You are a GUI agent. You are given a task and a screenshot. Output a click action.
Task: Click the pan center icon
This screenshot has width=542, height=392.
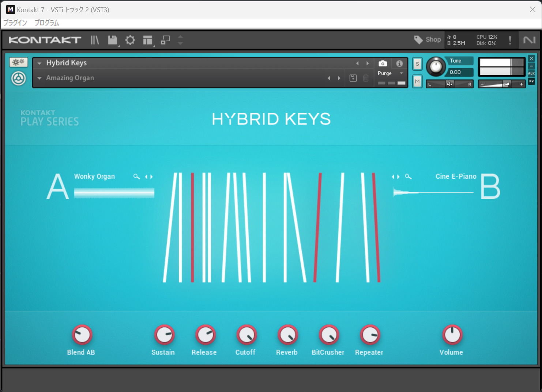tap(449, 84)
